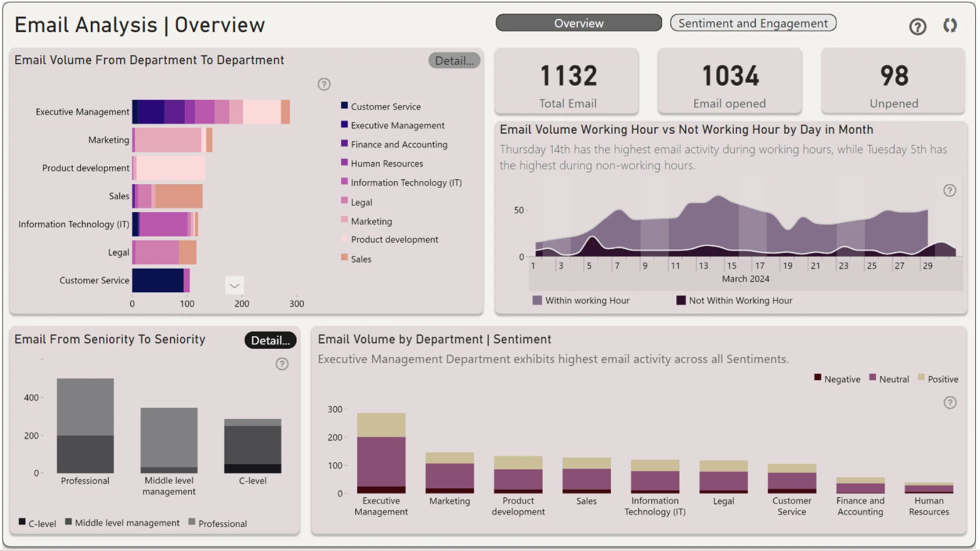Select Executive Management legend swatch
The image size is (980, 551).
coord(345,124)
